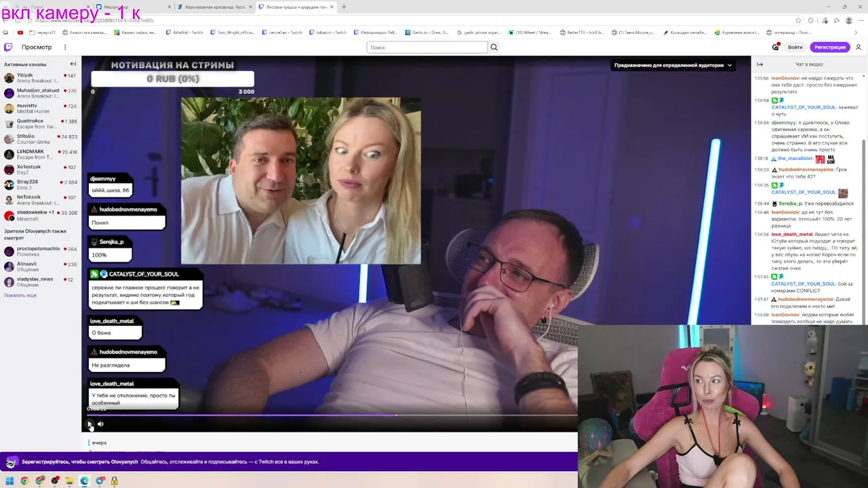Open the Tom_Wright_officia bookmark

point(232,33)
